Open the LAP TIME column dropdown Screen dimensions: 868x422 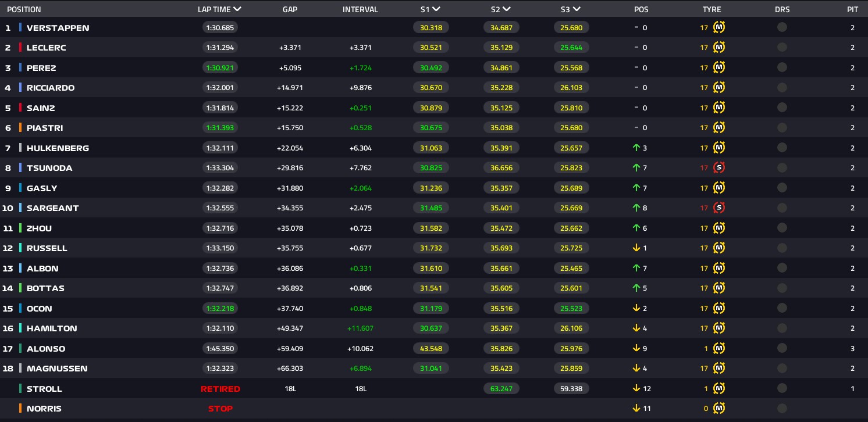click(x=237, y=9)
